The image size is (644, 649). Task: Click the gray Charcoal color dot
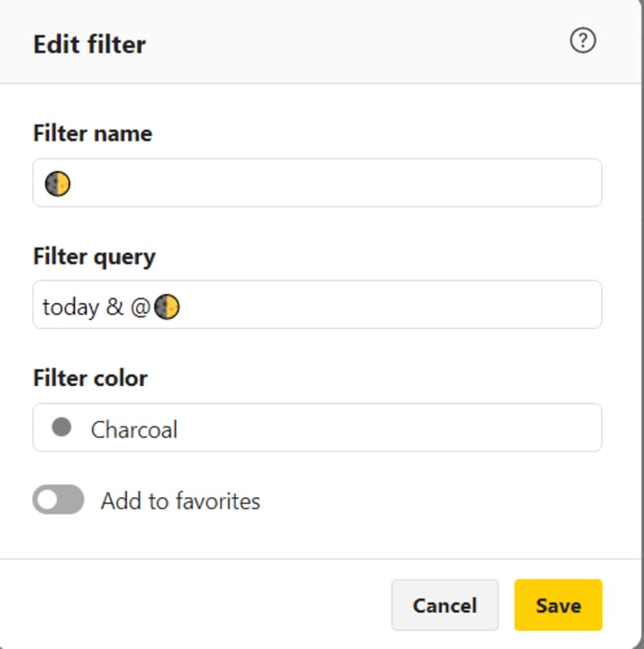62,427
